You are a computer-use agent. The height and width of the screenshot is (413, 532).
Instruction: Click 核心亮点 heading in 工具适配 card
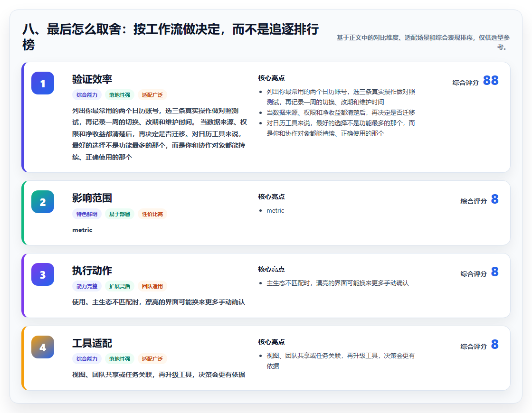tap(271, 342)
